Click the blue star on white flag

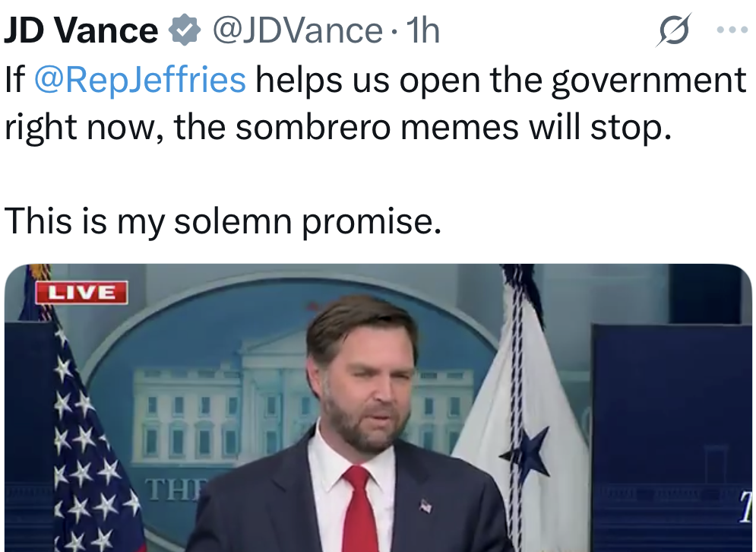(x=526, y=454)
